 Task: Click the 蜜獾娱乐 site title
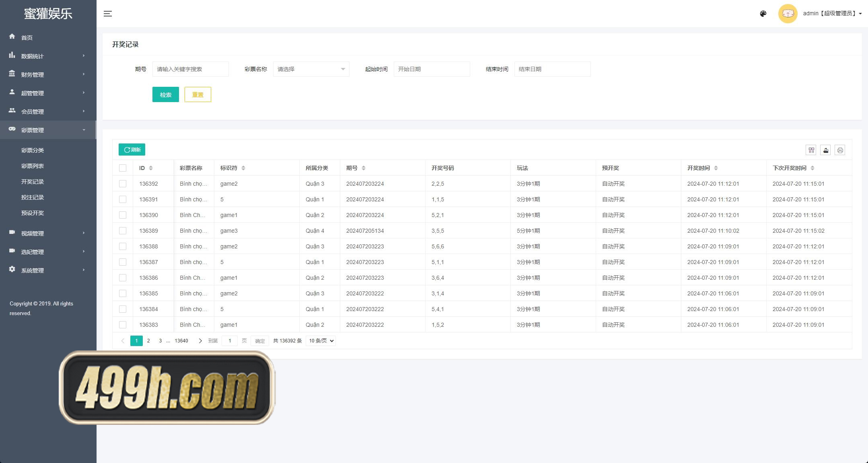pyautogui.click(x=48, y=14)
